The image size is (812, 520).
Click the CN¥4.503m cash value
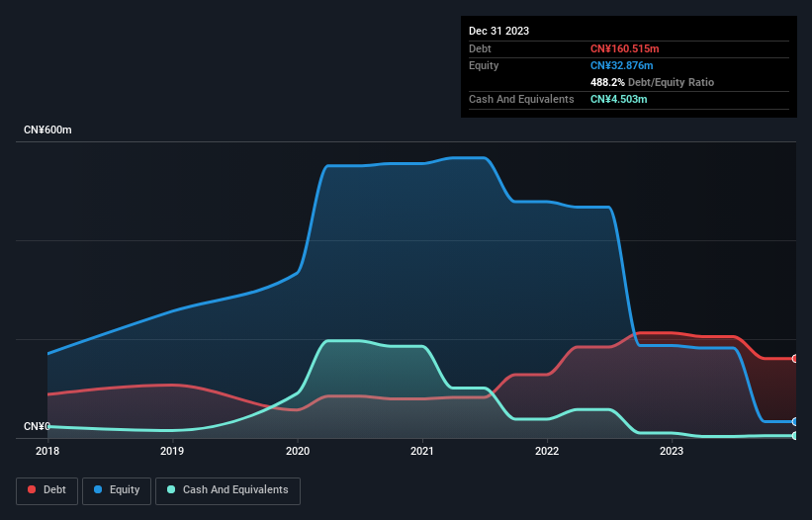618,99
